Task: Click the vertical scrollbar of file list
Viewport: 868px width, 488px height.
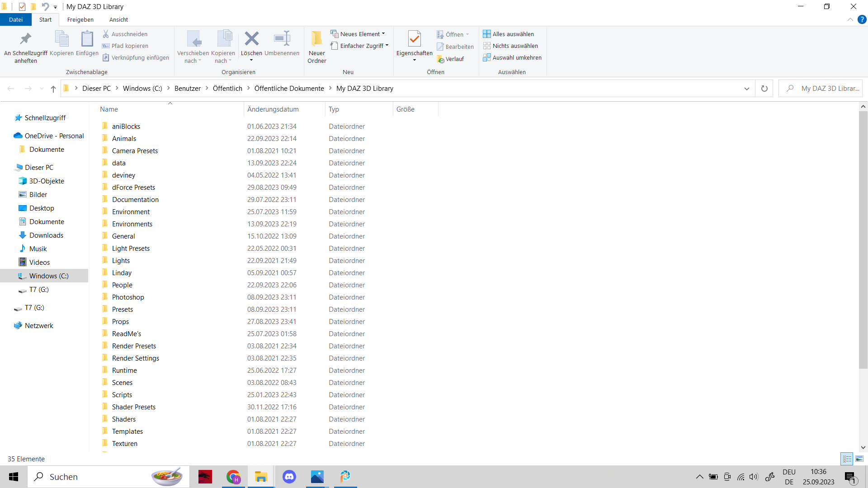Action: (863, 239)
